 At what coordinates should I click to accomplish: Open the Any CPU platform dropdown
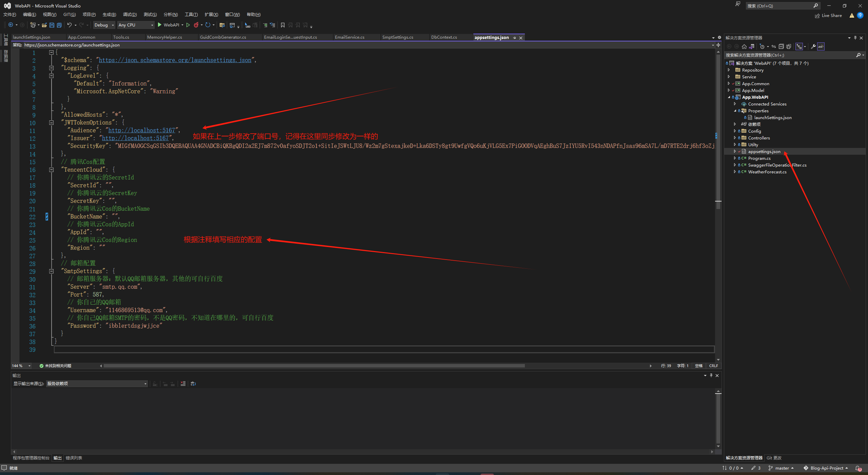(136, 25)
